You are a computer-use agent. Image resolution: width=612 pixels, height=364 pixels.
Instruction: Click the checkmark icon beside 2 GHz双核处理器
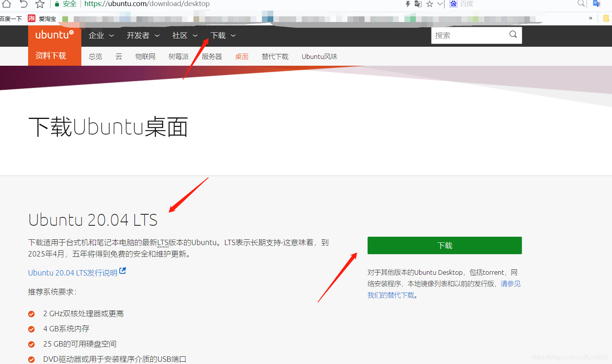32,314
